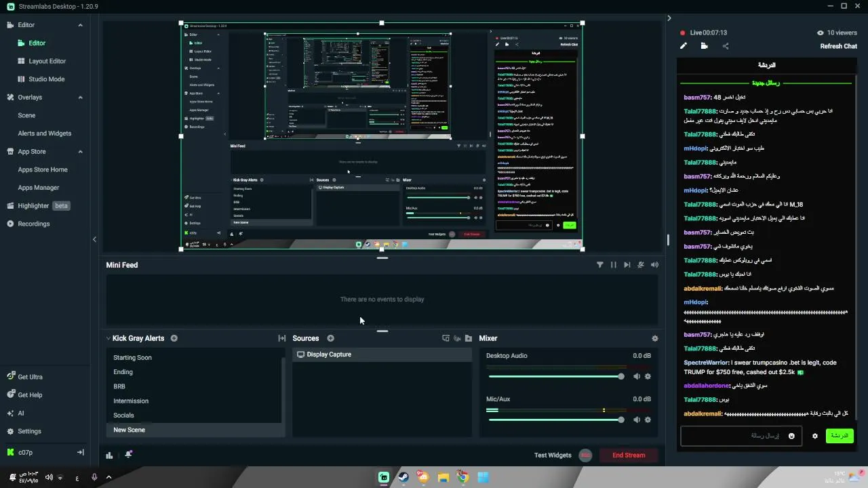The height and width of the screenshot is (488, 868).
Task: Open Get Help
Action: (x=24, y=395)
